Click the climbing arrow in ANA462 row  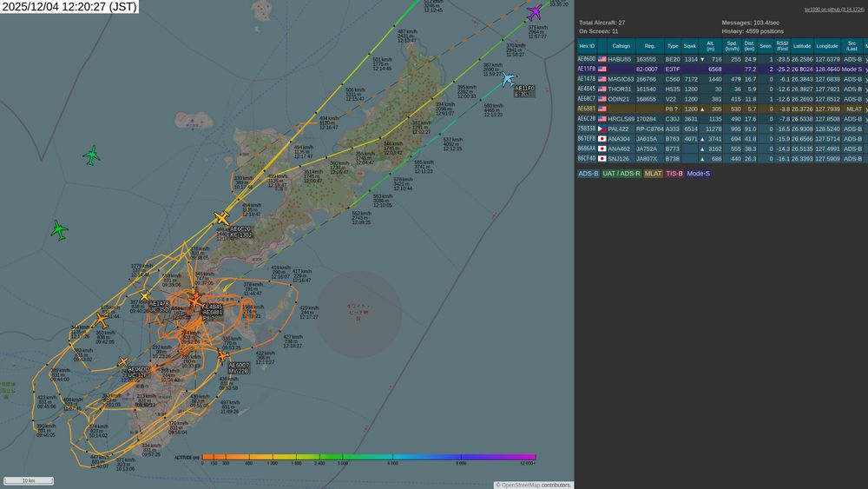click(x=702, y=149)
